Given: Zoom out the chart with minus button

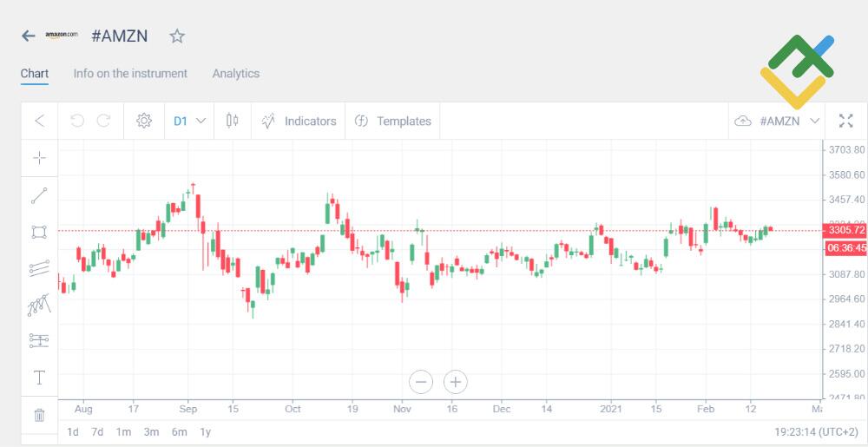Looking at the screenshot, I should tap(421, 382).
